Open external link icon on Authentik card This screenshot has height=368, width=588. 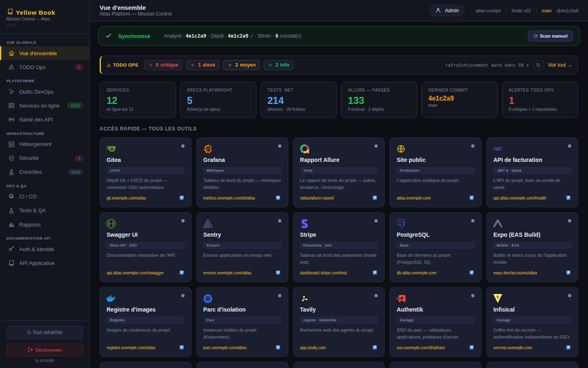pyautogui.click(x=472, y=348)
